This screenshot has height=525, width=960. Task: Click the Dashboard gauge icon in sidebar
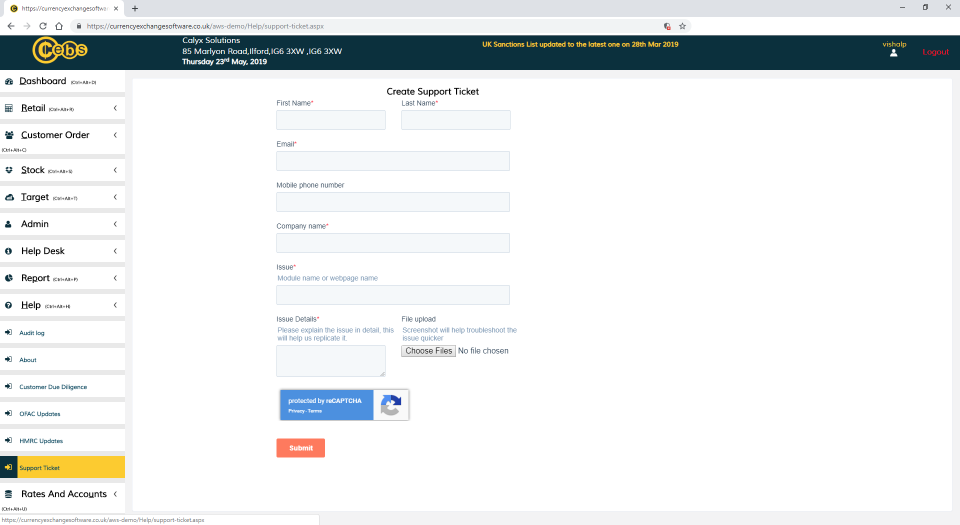tap(9, 81)
